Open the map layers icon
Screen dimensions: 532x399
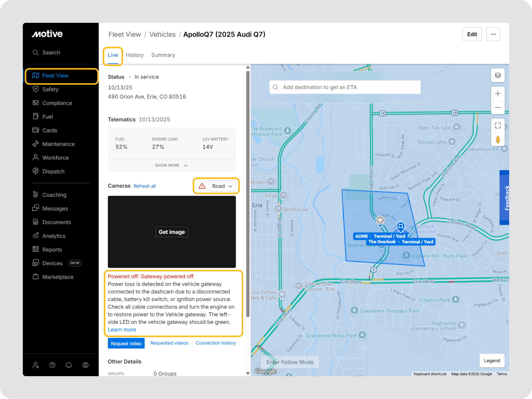point(497,75)
